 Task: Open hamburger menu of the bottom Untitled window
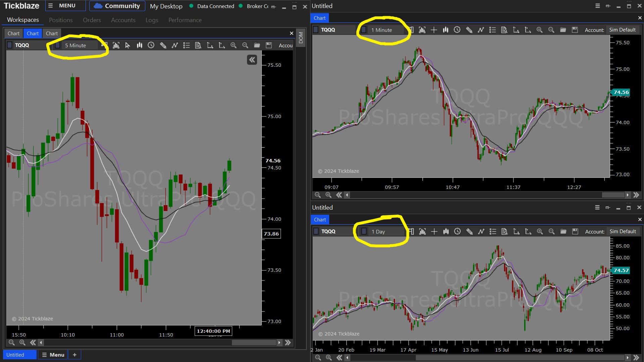tap(597, 208)
